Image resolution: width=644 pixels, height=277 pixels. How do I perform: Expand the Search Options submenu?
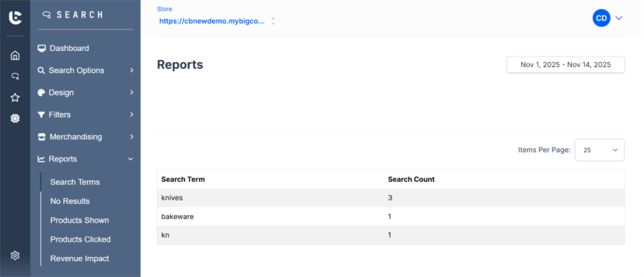131,70
